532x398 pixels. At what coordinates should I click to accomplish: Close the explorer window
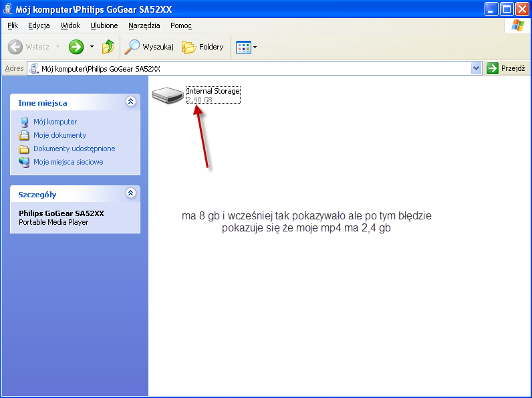[x=523, y=9]
